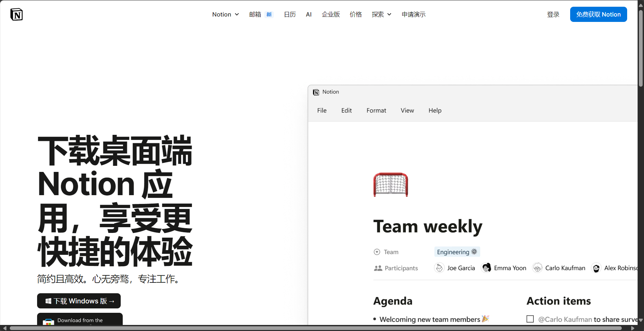The height and width of the screenshot is (331, 644).
Task: Click the horizontal scrollbar thumb
Action: tap(316, 328)
